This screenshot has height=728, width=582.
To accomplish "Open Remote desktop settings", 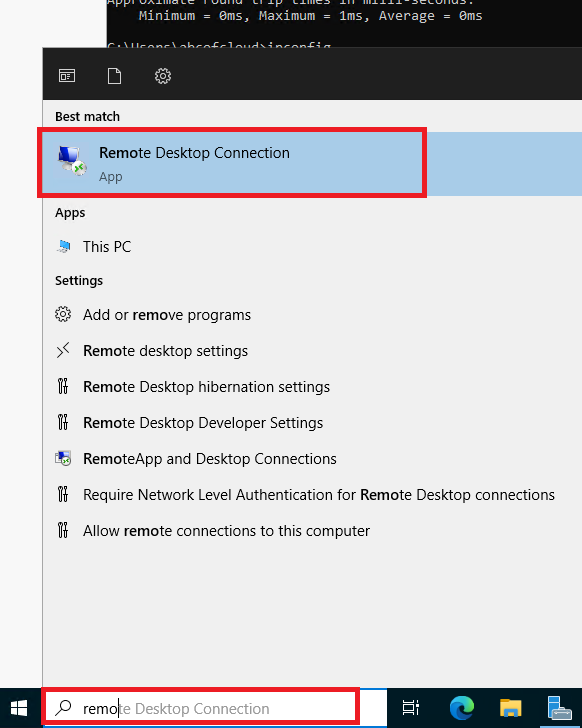I will 312,351.
